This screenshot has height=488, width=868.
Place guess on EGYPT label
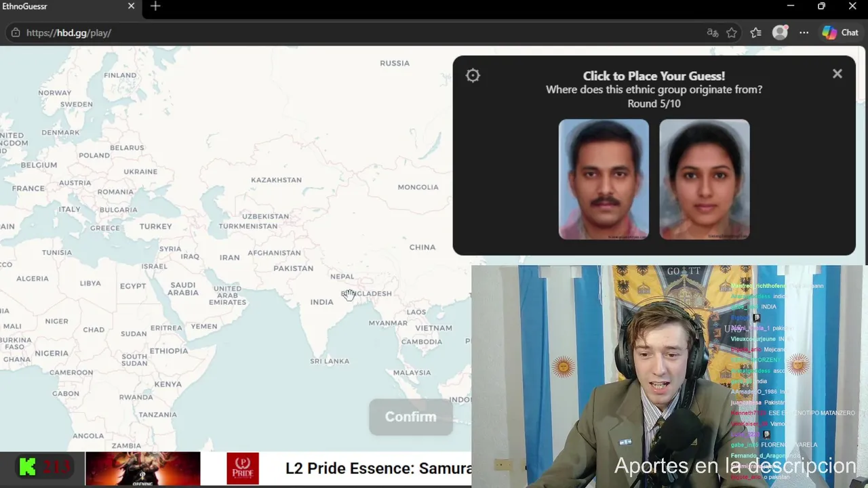(x=133, y=287)
